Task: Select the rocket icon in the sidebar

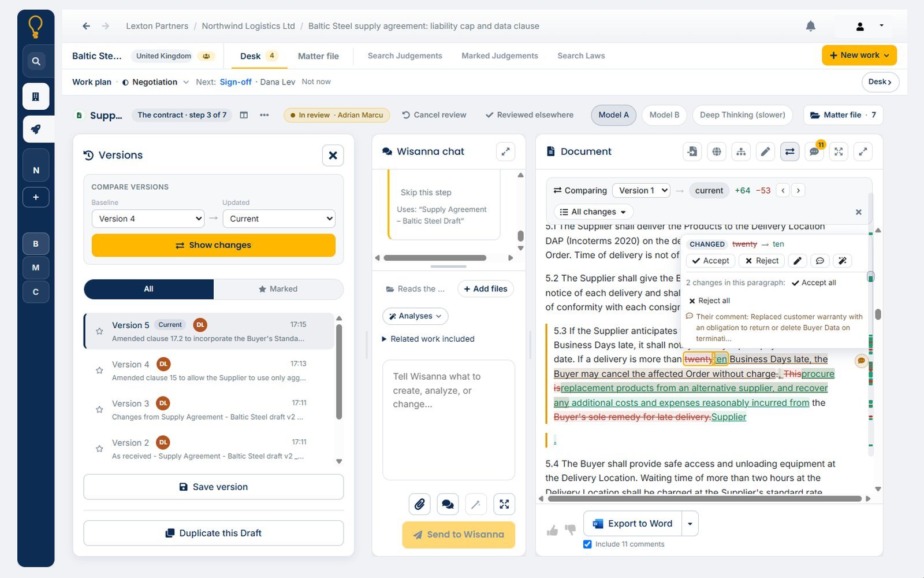Action: 36,129
